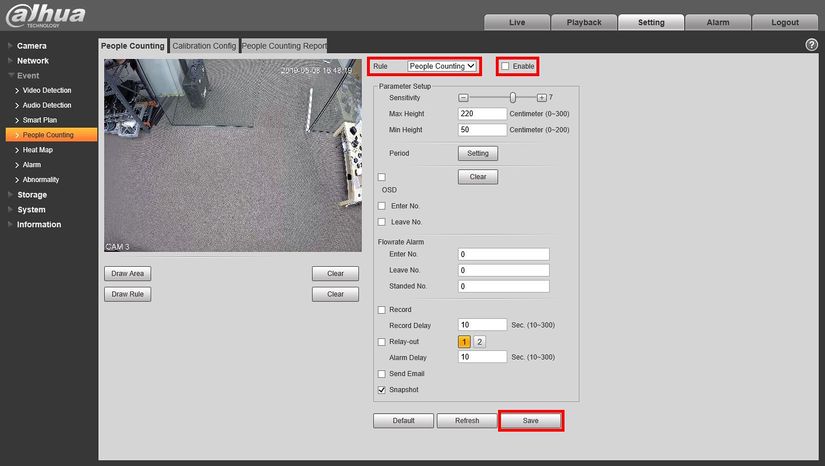Click the Dahua Technology logo
This screenshot has height=466, width=825.
pyautogui.click(x=45, y=15)
